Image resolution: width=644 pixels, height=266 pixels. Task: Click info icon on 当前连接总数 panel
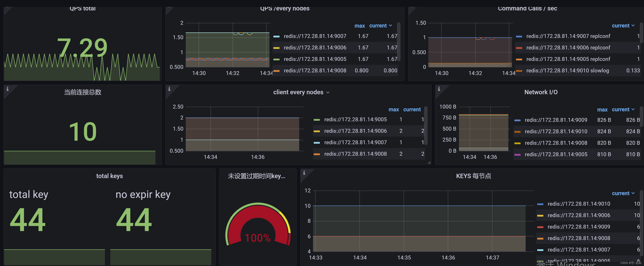(x=7, y=89)
